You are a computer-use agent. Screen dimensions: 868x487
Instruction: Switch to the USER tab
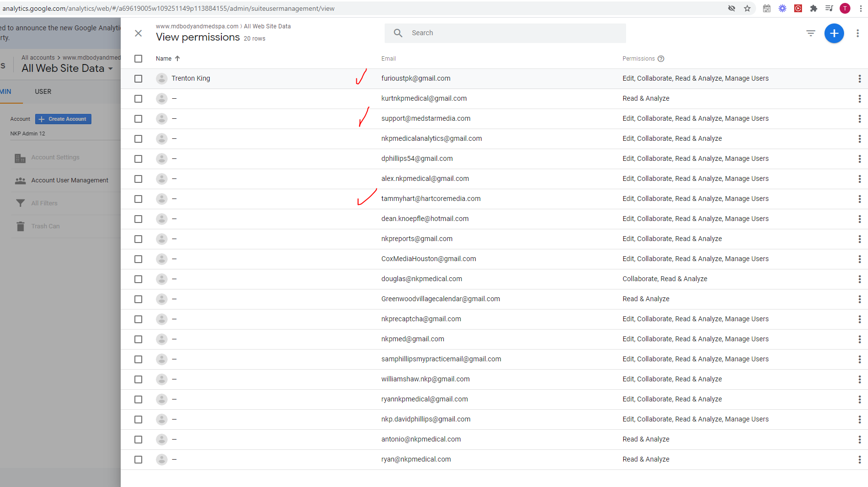43,91
